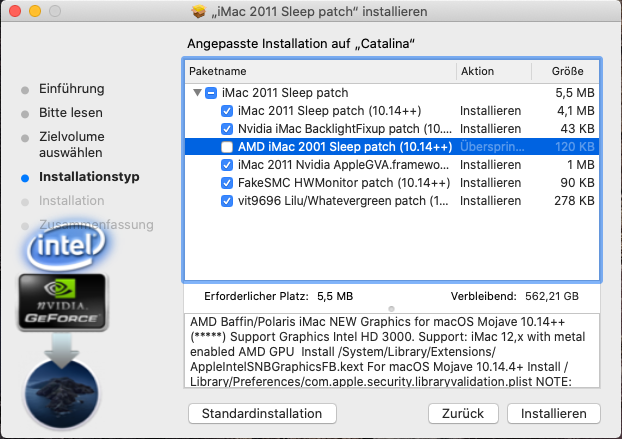Go back with the Zurück button
The height and width of the screenshot is (439, 622).
(463, 414)
